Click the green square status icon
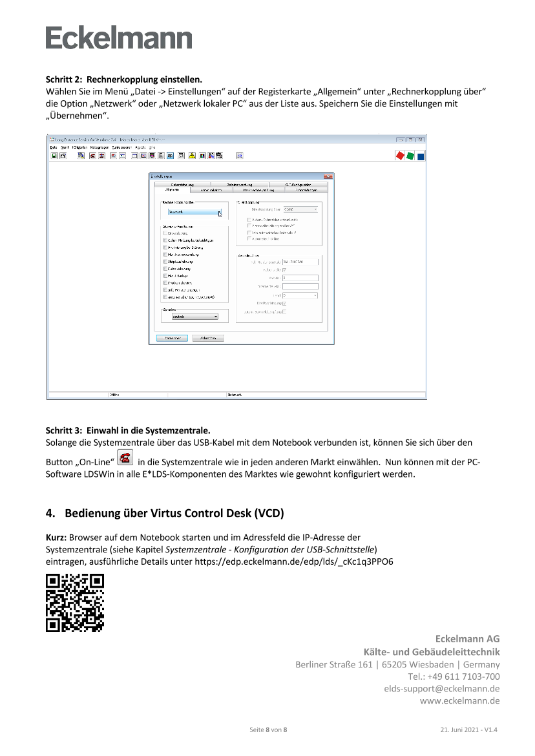The width and height of the screenshot is (535, 756). click(x=410, y=156)
